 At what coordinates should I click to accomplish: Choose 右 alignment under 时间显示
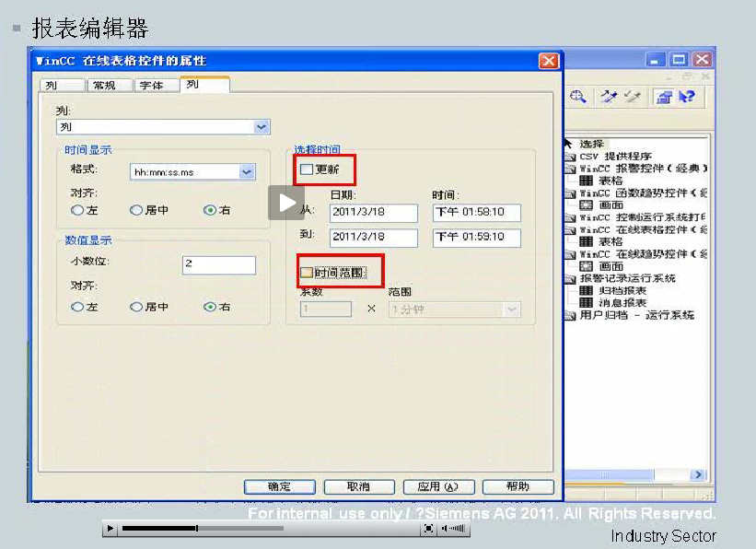209,210
